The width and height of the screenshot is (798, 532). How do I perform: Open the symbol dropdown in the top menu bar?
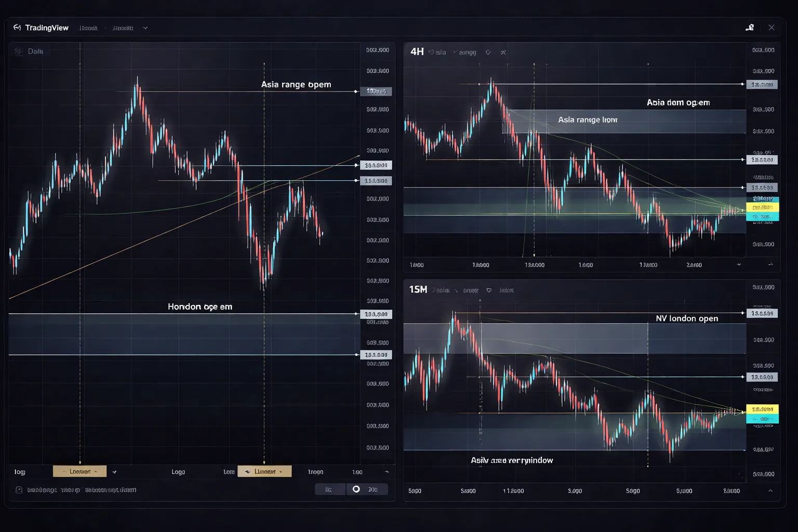pos(145,28)
